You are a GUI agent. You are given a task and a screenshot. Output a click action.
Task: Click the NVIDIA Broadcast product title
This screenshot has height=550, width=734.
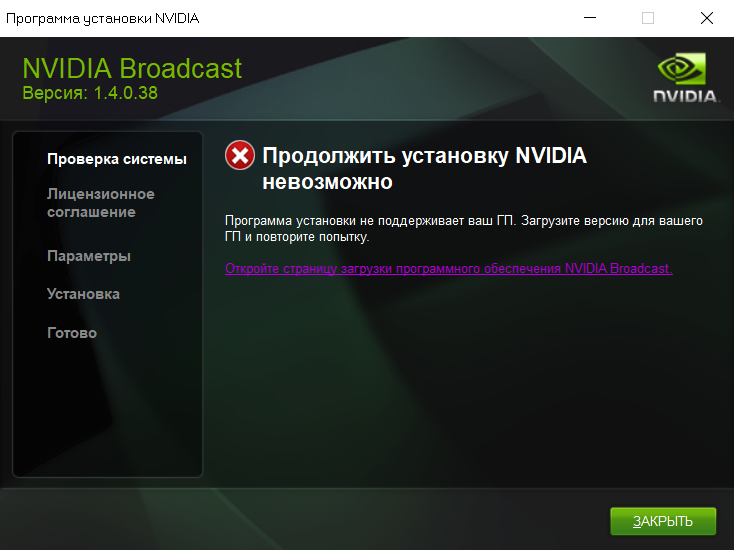[132, 68]
